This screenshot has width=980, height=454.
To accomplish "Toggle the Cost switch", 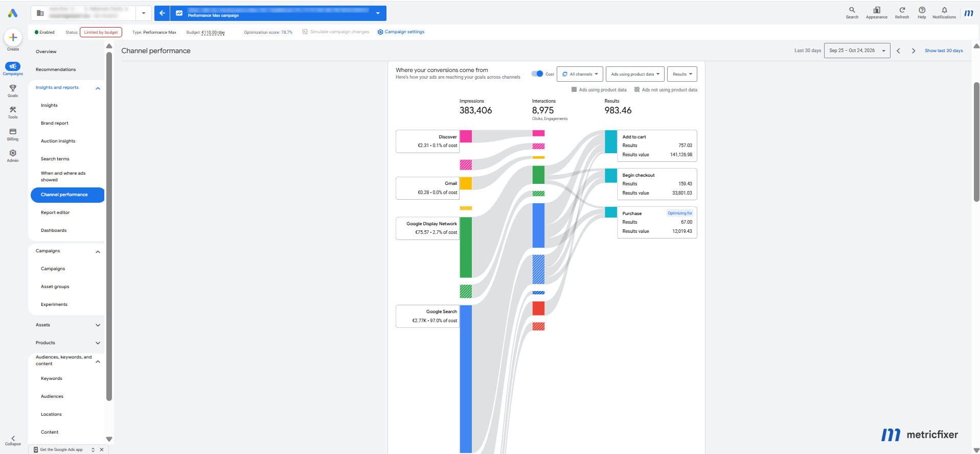I will tap(537, 74).
